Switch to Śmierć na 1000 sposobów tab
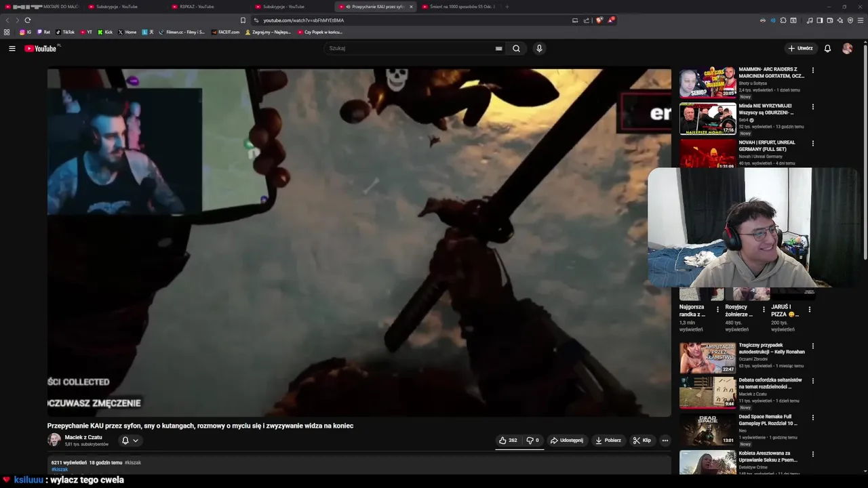Screen dimensions: 868x488 click(459, 7)
